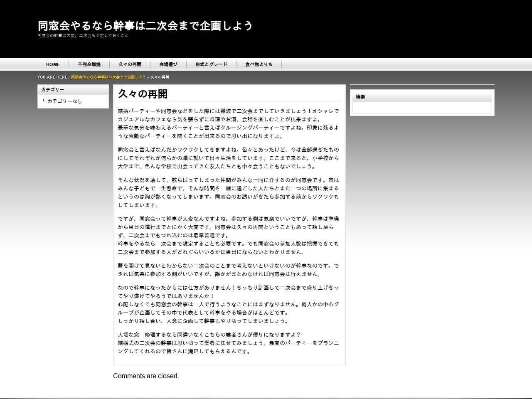
Task: Select 久々の再開 in the navigation bar
Action: coord(130,64)
